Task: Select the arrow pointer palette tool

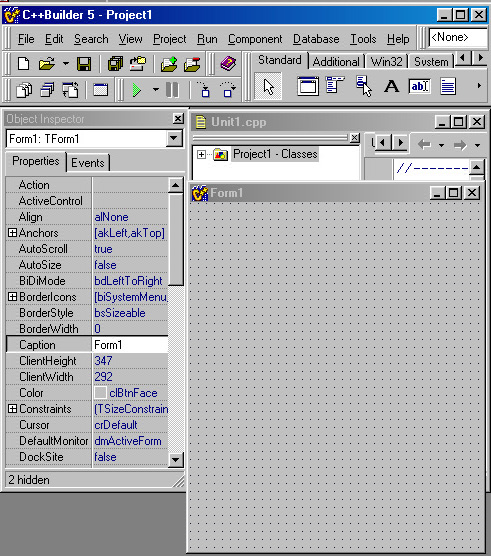Action: click(x=268, y=87)
